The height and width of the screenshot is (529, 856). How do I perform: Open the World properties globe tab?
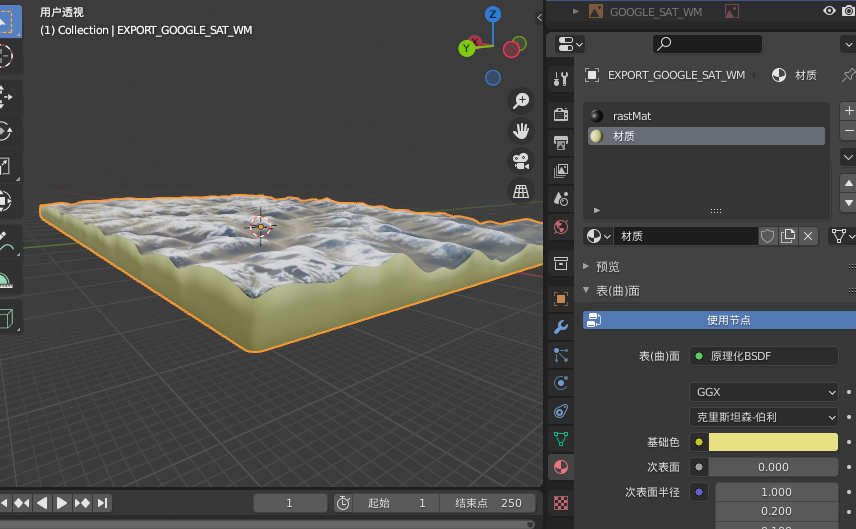(x=561, y=227)
